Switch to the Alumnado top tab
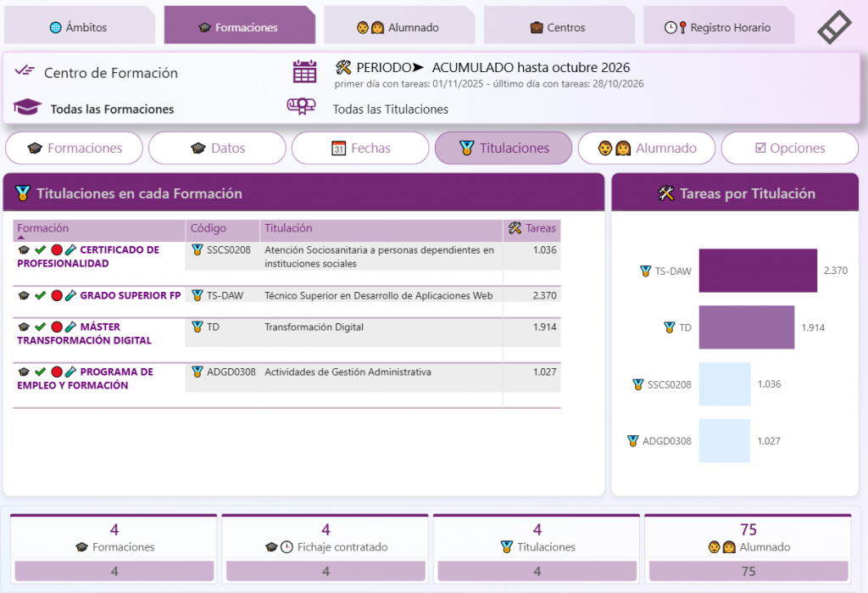868x593 pixels. (x=399, y=26)
